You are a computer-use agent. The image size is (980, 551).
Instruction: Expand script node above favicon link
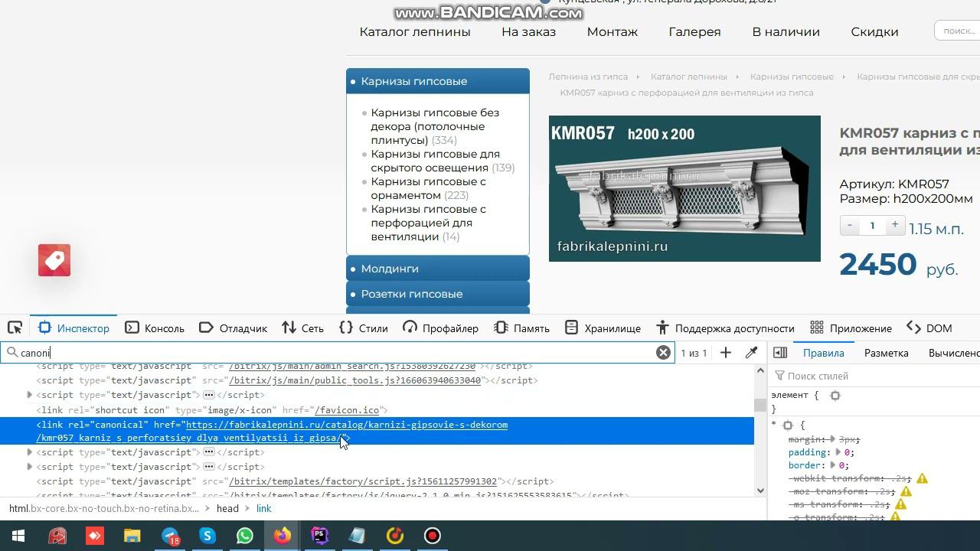[30, 395]
